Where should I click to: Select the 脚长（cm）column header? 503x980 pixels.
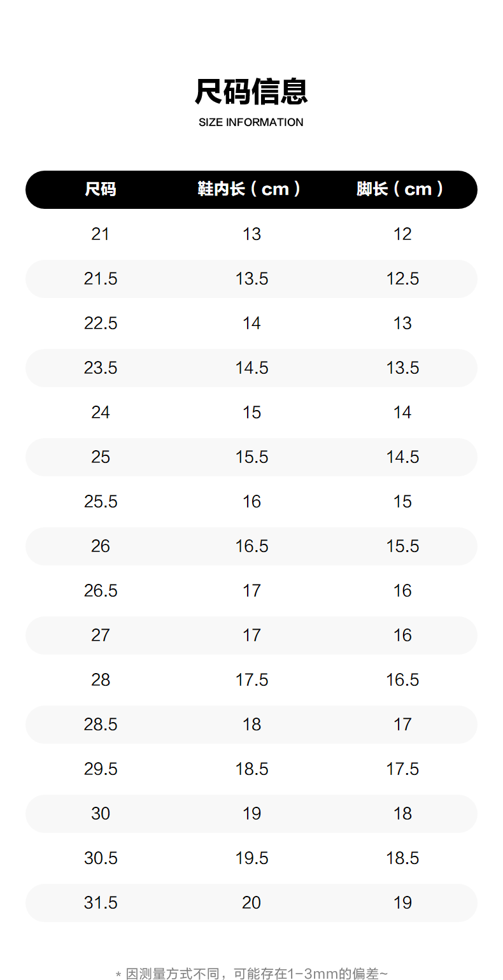pos(402,189)
